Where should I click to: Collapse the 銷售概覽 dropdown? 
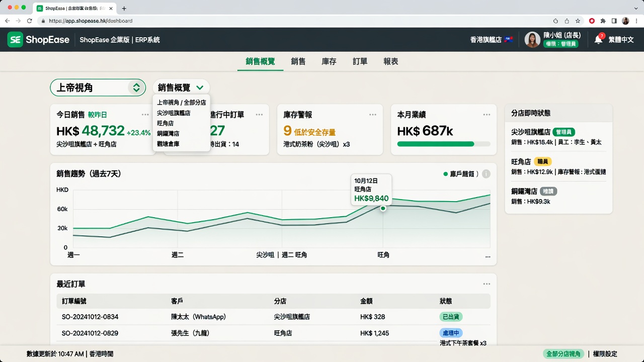(181, 87)
